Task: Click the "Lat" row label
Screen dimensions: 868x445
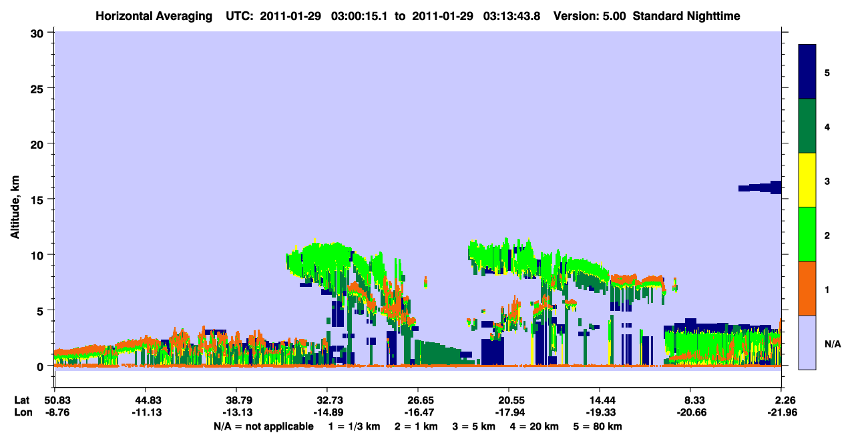Action: tap(22, 400)
